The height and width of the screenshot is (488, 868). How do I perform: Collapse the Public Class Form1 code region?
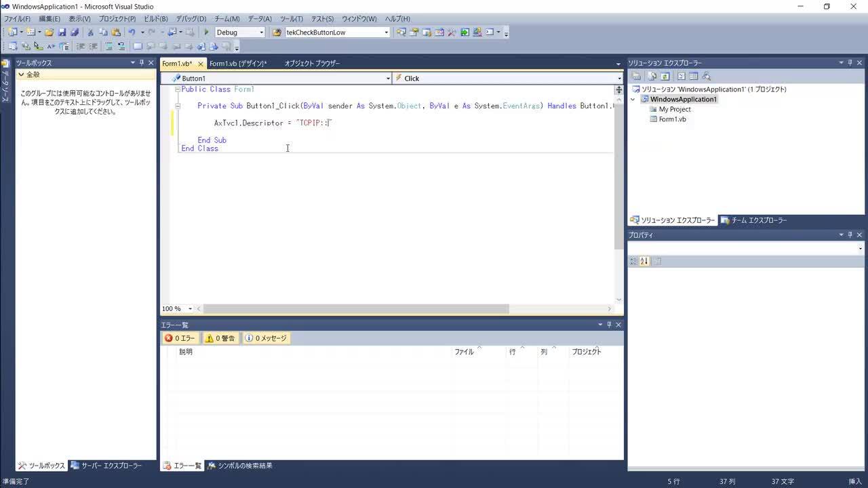(x=178, y=89)
